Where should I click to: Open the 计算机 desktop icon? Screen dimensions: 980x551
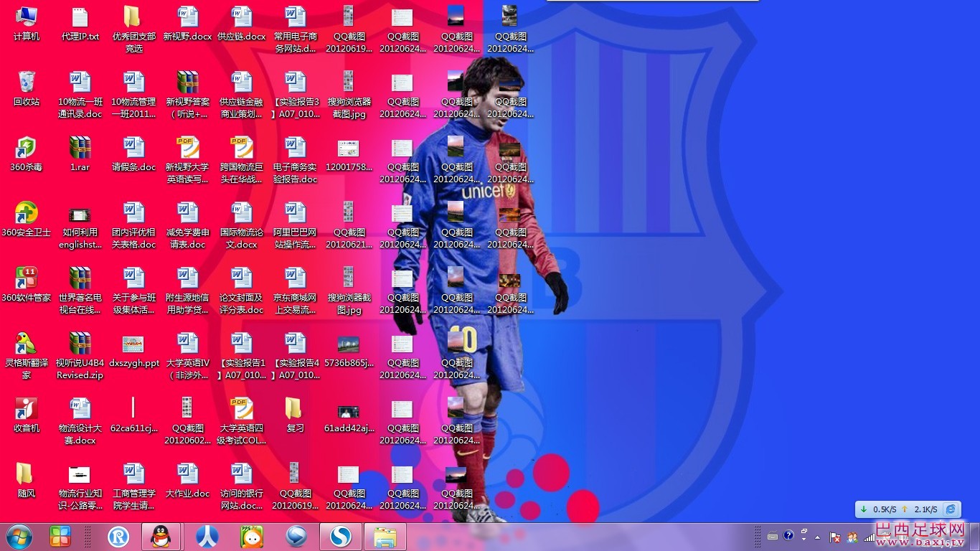[27, 23]
